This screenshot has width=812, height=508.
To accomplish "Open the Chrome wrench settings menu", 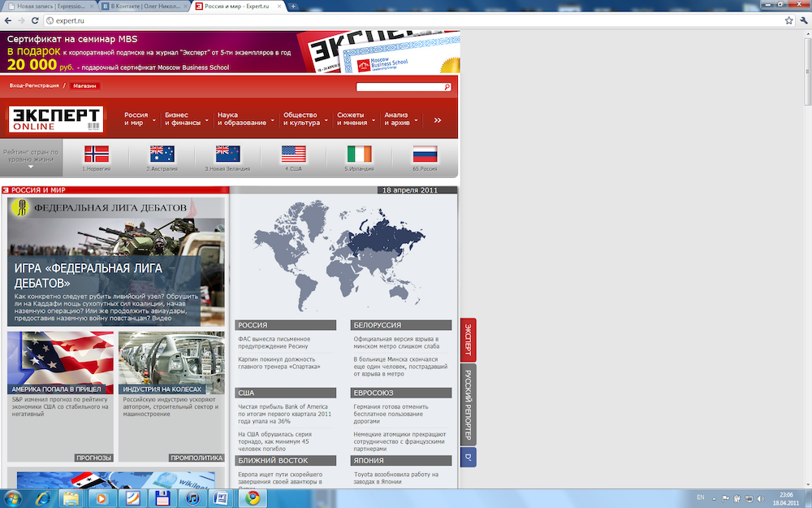I will pos(802,20).
